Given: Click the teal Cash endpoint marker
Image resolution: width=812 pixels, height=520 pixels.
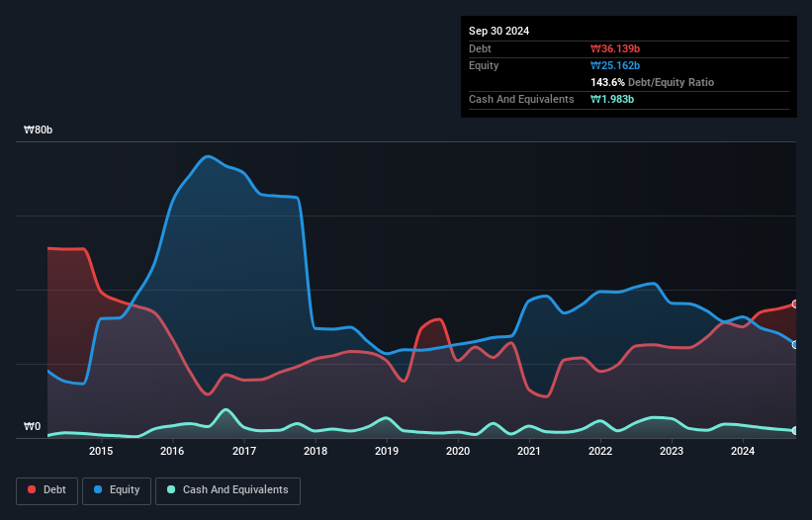Looking at the screenshot, I should (795, 430).
